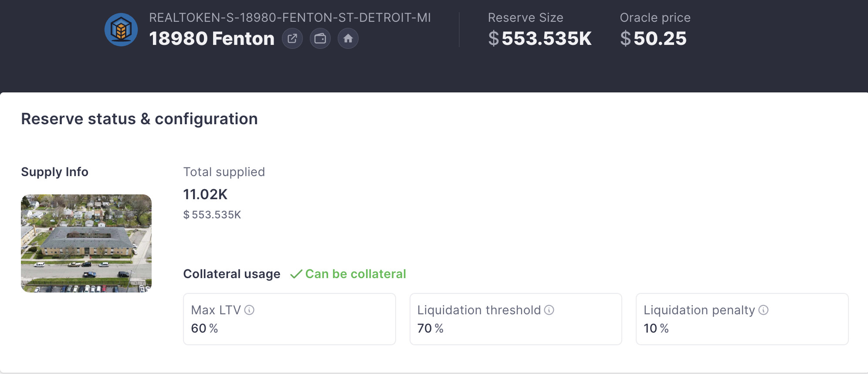
Task: Click the Can be collateral label
Action: (356, 274)
